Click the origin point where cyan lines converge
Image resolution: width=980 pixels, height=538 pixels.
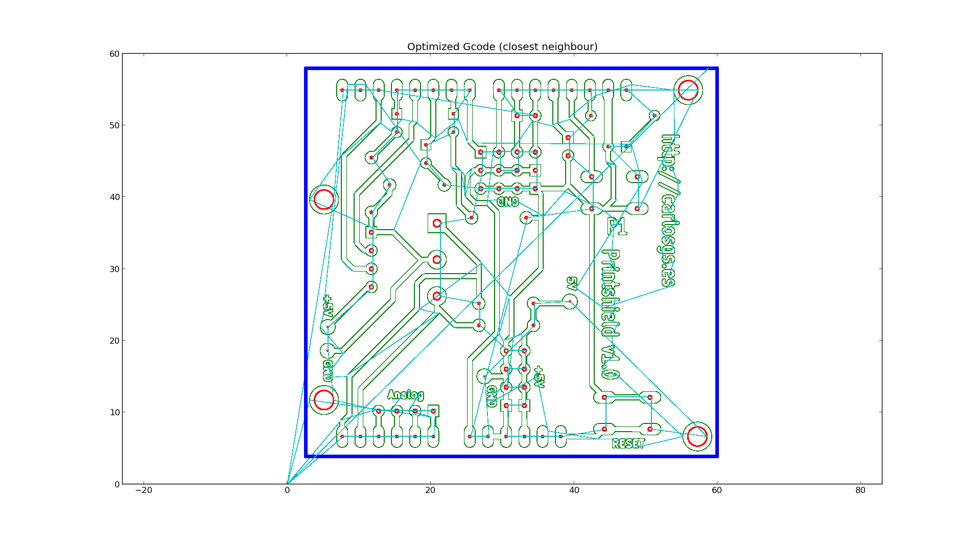[287, 483]
